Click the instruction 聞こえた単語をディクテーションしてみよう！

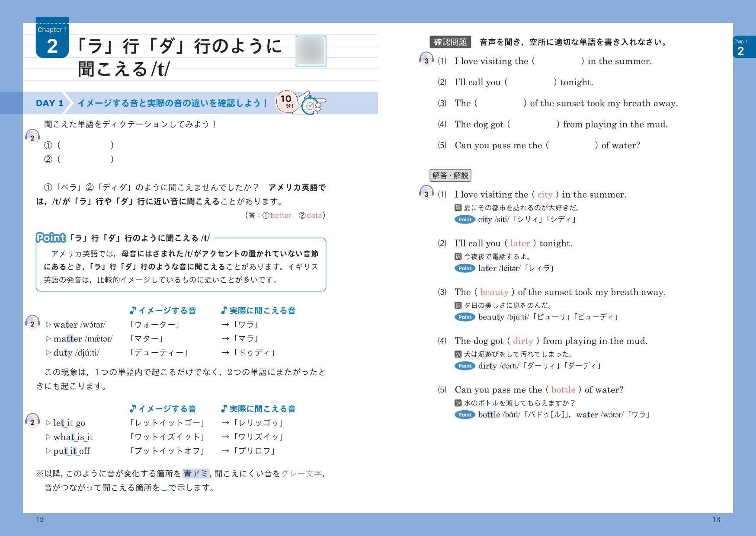[130, 124]
